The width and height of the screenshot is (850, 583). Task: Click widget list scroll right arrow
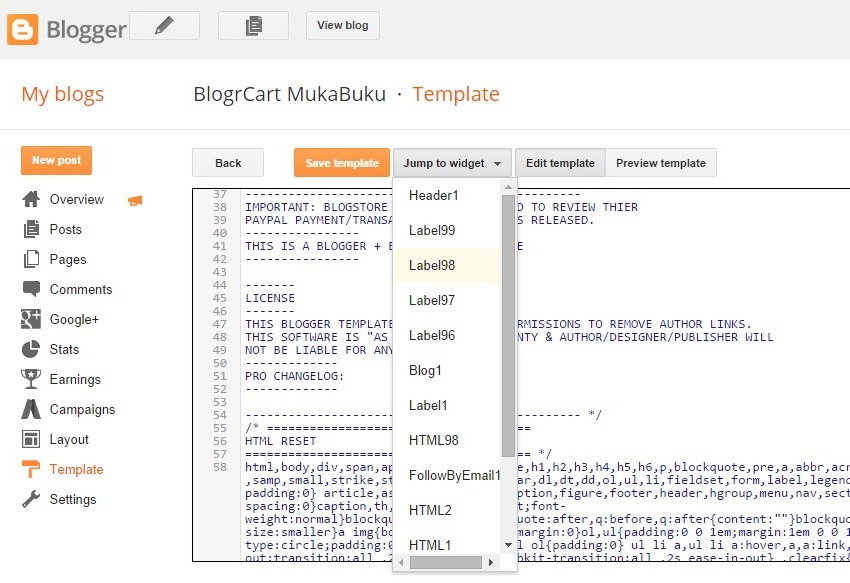point(491,562)
